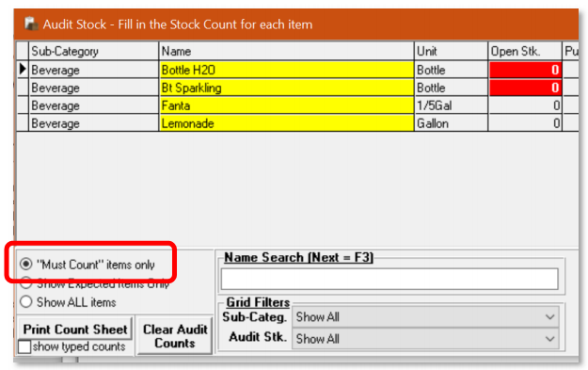This screenshot has height=370, width=588.
Task: Select the yellow Lemonade name cell
Action: click(287, 123)
